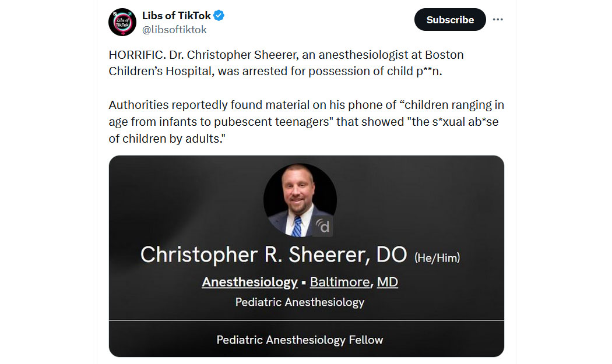Image resolution: width=612 pixels, height=364 pixels.
Task: Click the tweet's first paragraph starting HORRIFIC
Action: click(x=286, y=63)
